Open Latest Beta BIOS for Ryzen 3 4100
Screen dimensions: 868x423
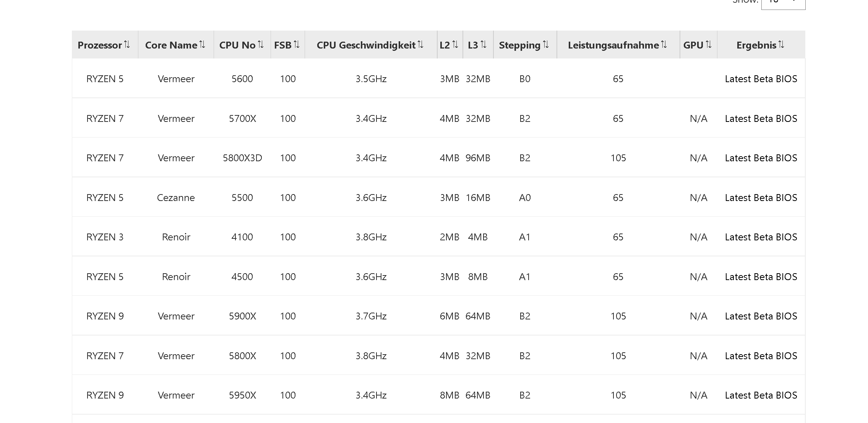(x=761, y=237)
